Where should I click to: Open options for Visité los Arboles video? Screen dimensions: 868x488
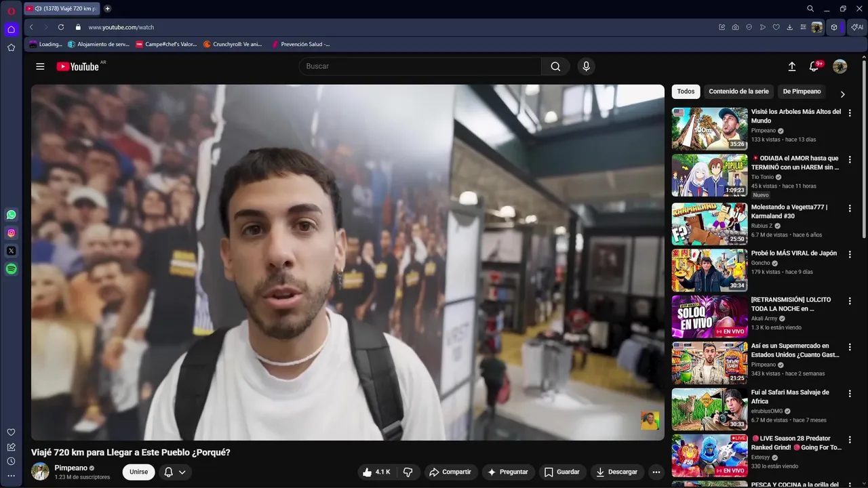click(850, 113)
